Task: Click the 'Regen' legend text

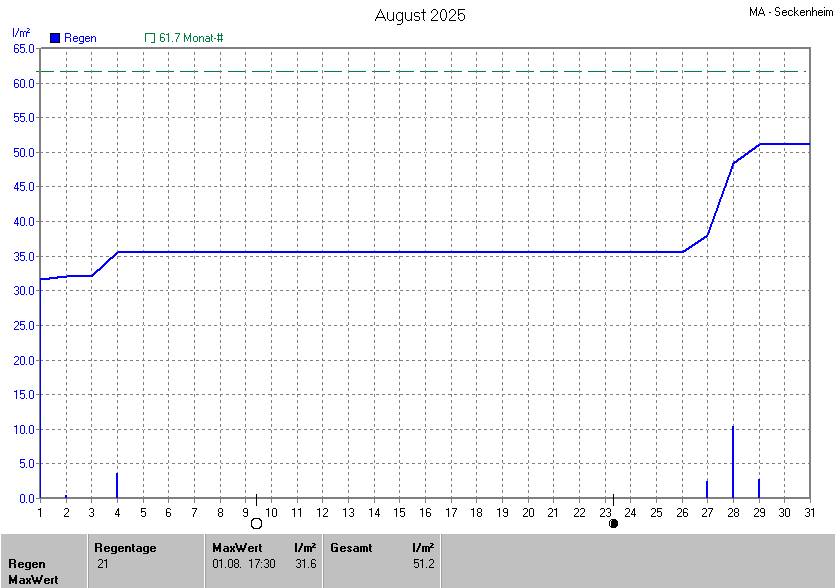Action: click(x=81, y=38)
